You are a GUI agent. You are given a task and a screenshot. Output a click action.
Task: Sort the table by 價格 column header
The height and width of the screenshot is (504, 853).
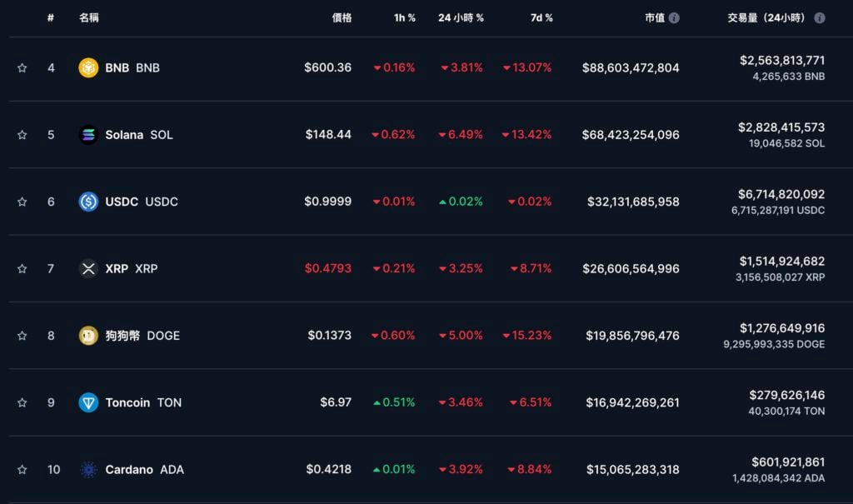(342, 17)
